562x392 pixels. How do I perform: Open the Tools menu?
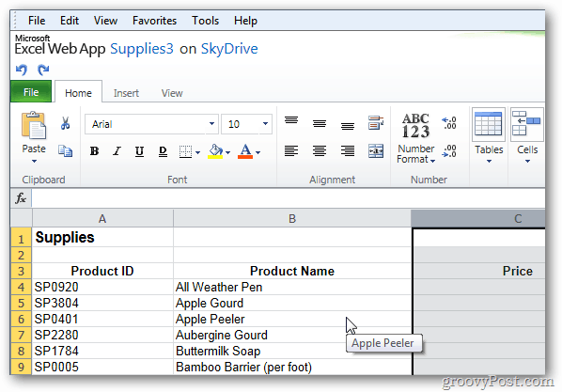(205, 21)
